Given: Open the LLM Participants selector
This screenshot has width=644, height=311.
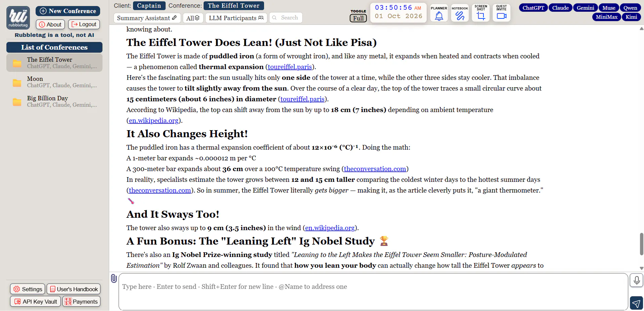Looking at the screenshot, I should pyautogui.click(x=236, y=18).
